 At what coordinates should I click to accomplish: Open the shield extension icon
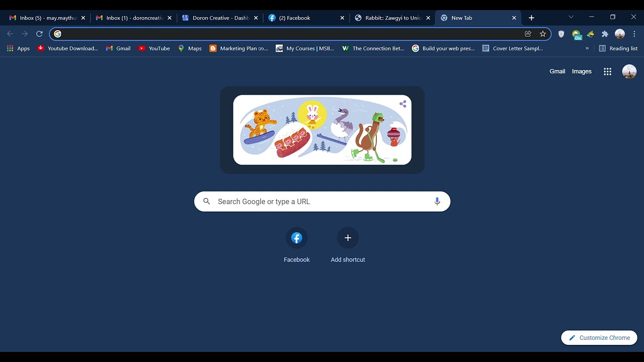561,34
